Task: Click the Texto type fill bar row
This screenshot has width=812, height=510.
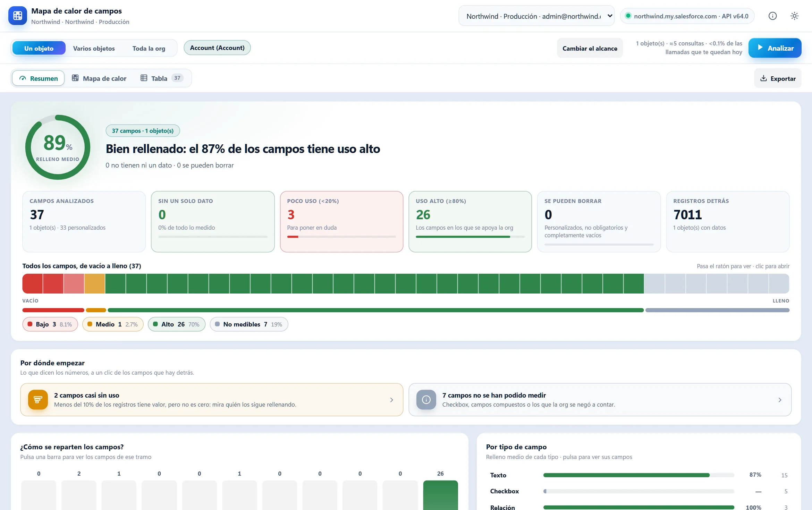Action: (638, 475)
